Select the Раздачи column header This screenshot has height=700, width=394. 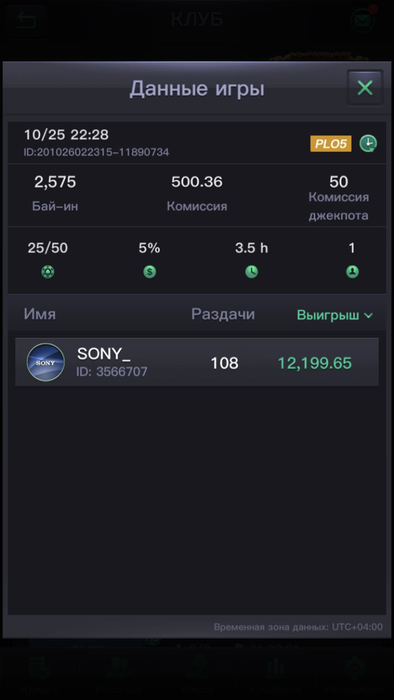coord(223,314)
